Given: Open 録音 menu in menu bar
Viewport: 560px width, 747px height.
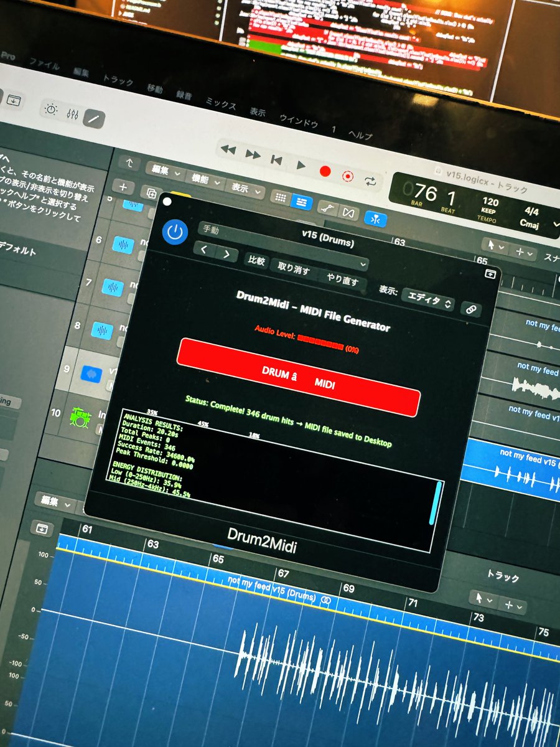Looking at the screenshot, I should coord(184,95).
